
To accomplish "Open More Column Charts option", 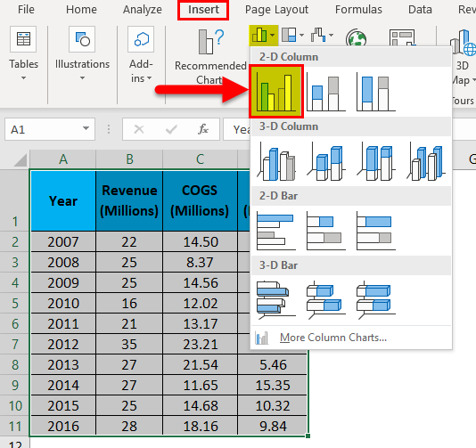I will 351,338.
